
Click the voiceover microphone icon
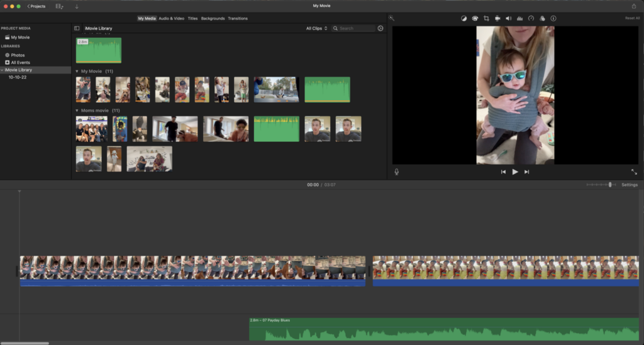point(397,172)
